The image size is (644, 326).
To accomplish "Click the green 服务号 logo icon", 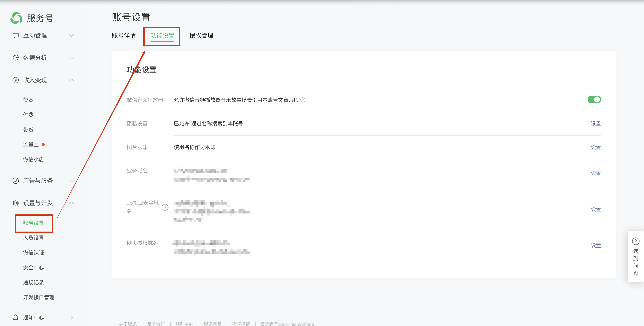I will point(17,18).
